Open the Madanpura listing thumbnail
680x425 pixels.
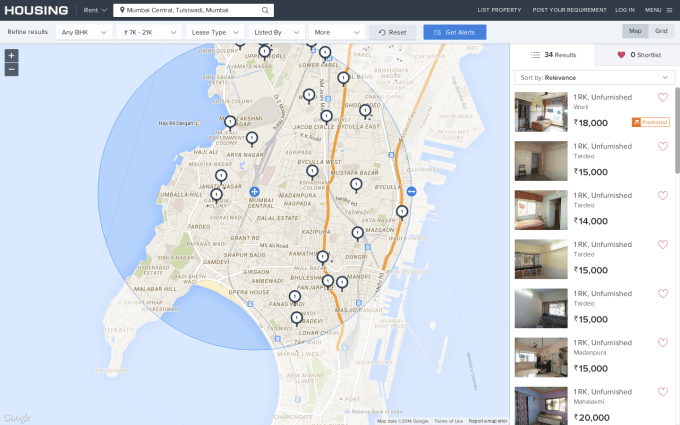pyautogui.click(x=541, y=357)
